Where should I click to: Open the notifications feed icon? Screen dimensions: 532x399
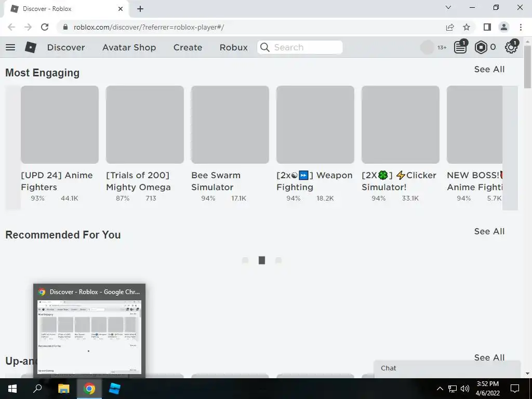pos(460,47)
